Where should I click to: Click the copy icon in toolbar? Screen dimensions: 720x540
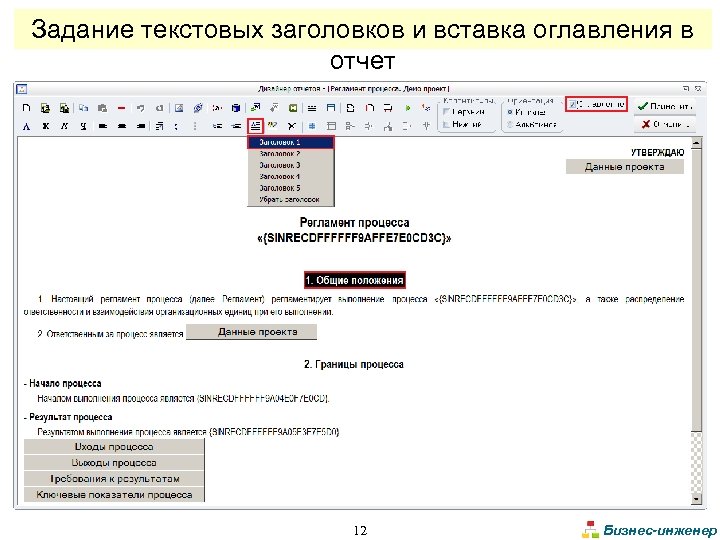[83, 108]
